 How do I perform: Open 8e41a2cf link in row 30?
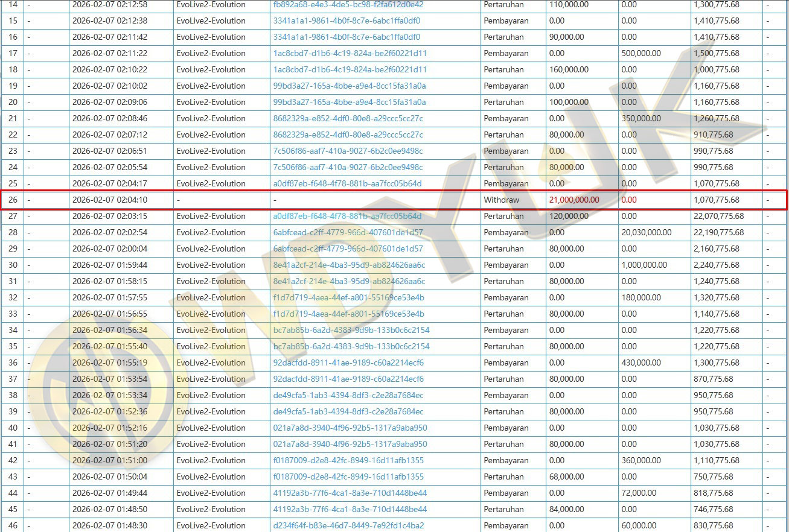[x=349, y=265]
